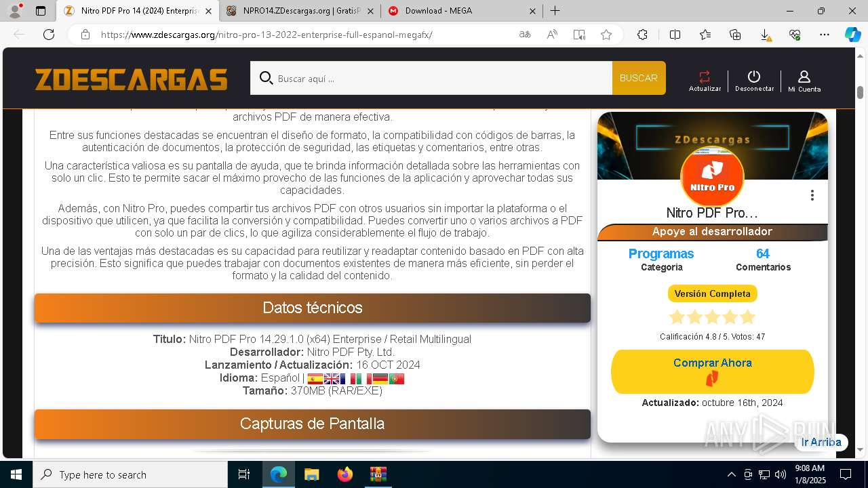Open WinRAR from taskbar
868x488 pixels.
tap(378, 474)
